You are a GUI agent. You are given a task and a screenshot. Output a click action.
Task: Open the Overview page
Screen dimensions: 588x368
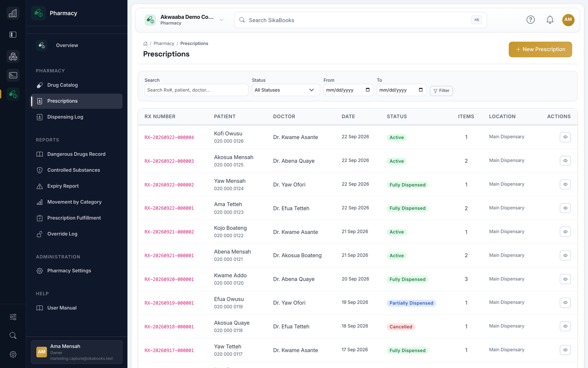[x=77, y=45]
